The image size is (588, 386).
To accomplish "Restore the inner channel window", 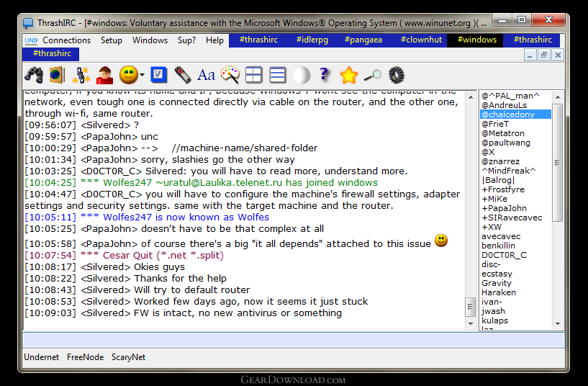I will click(544, 55).
